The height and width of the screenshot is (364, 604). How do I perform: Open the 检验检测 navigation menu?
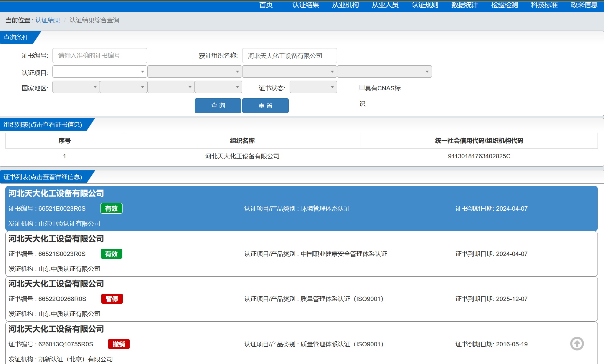(x=505, y=5)
